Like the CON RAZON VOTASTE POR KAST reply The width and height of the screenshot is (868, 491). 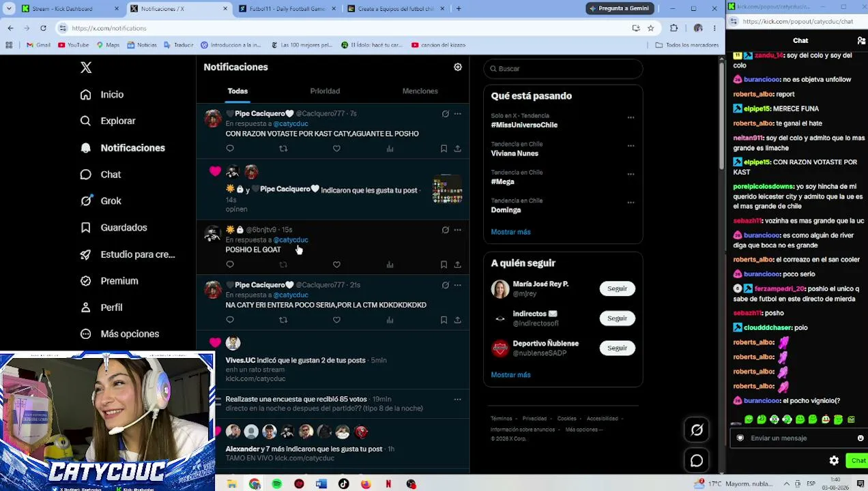pyautogui.click(x=336, y=149)
